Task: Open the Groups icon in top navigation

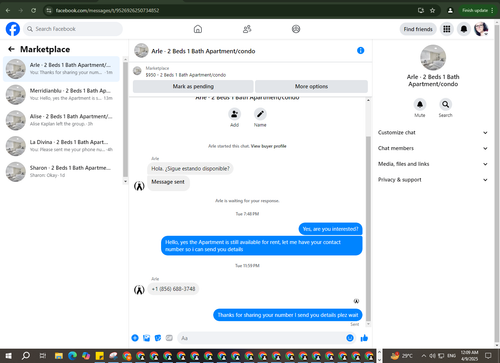Action: click(x=296, y=29)
